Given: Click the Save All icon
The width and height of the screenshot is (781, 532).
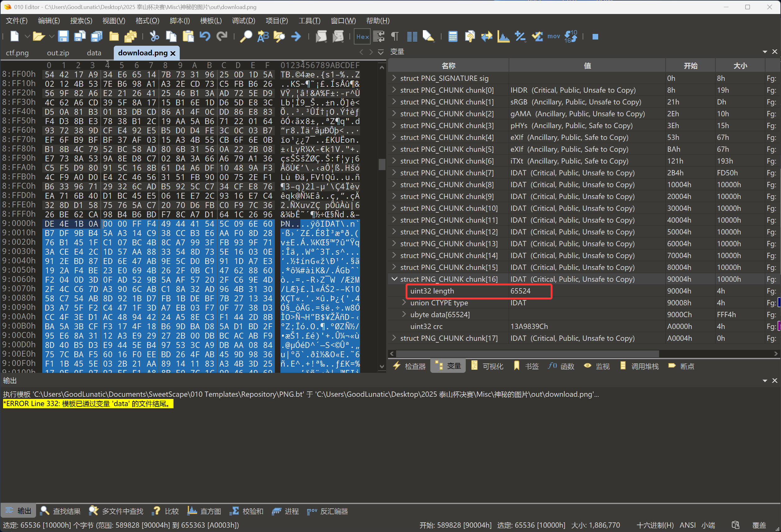Looking at the screenshot, I should 97,36.
